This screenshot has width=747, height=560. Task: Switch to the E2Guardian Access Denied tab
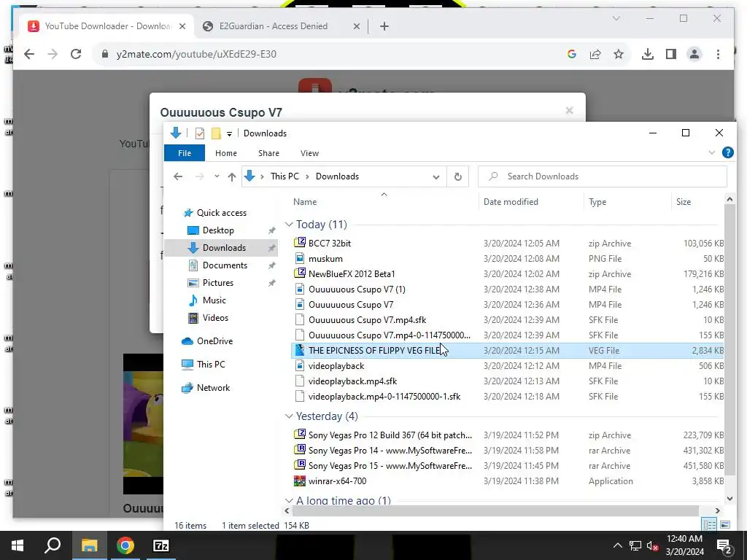[273, 26]
